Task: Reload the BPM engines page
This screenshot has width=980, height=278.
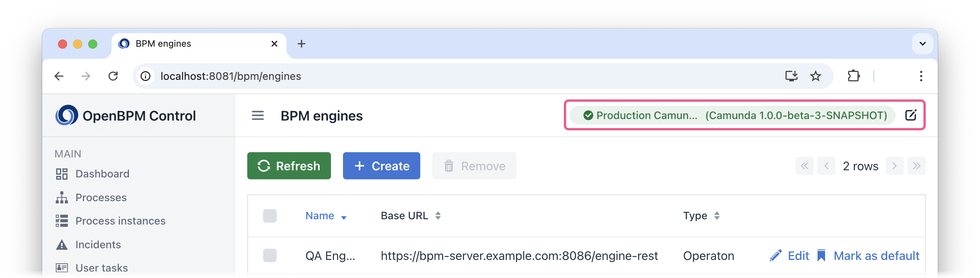Action: point(113,76)
